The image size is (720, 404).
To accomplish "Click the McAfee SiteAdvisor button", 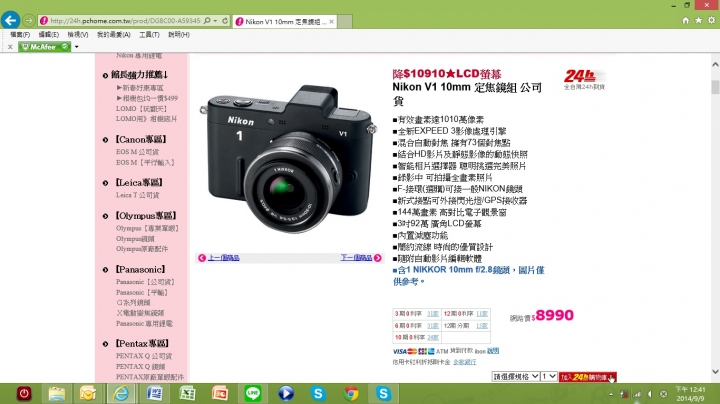I will coord(45,47).
